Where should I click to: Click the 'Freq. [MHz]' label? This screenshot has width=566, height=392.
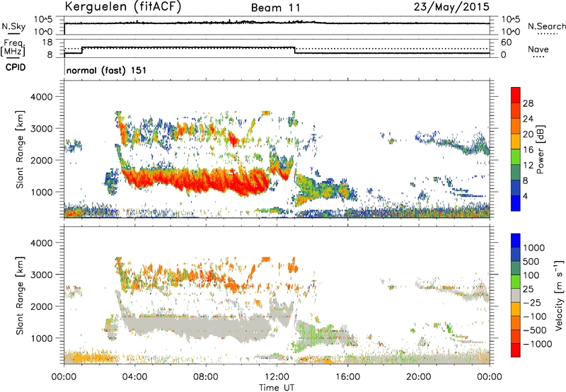point(13,47)
